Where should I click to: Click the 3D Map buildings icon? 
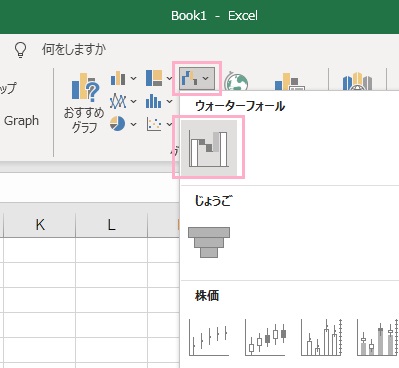357,81
